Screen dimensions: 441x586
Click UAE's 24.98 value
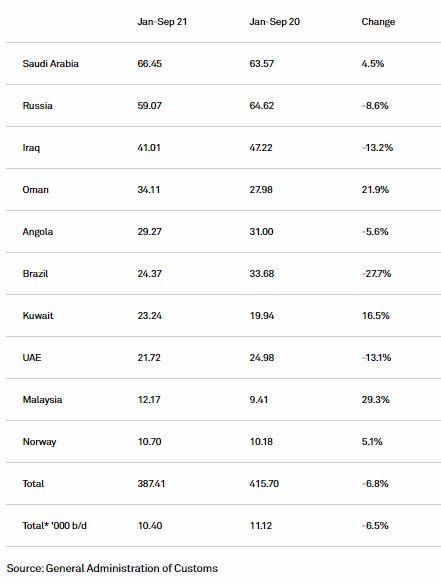pyautogui.click(x=262, y=358)
